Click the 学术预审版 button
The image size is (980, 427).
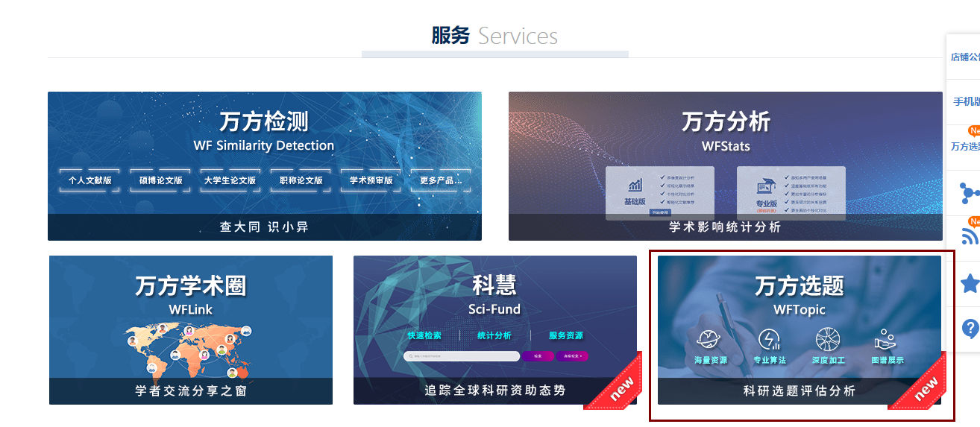coord(371,180)
